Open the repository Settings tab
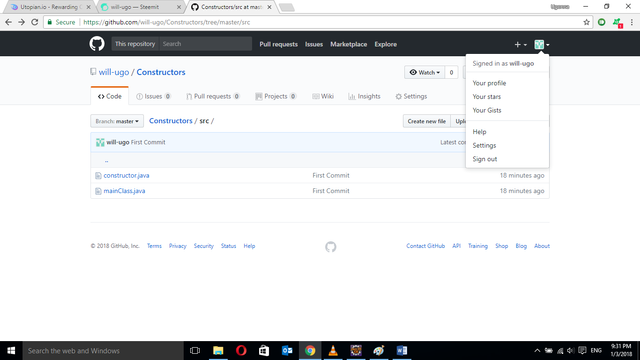The height and width of the screenshot is (360, 640). coord(411,96)
